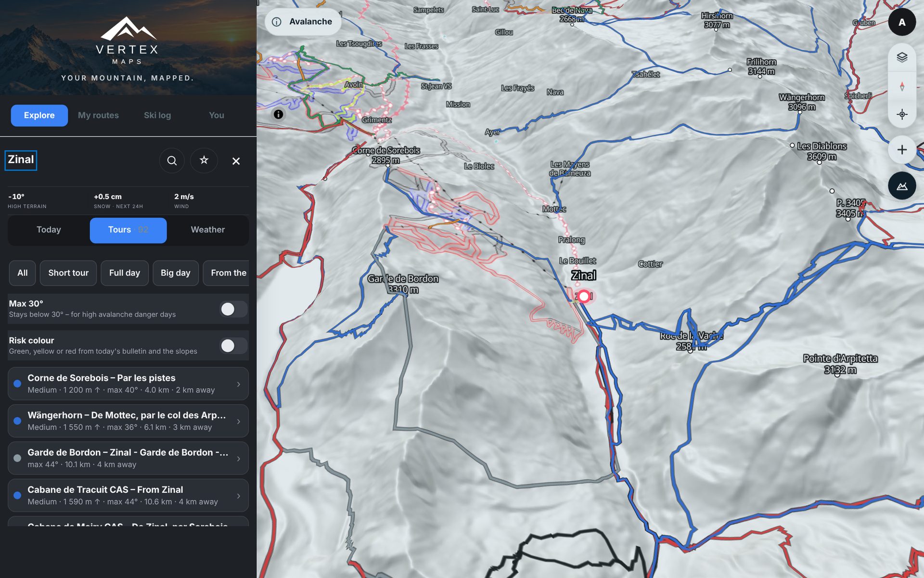Open the Ski log tab
The height and width of the screenshot is (578, 924).
[x=157, y=116]
